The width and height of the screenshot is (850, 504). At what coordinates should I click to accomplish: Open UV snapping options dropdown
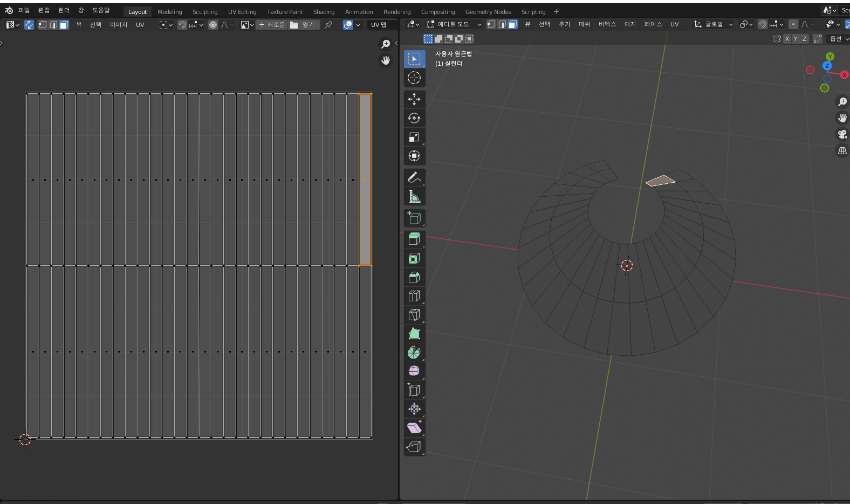196,25
